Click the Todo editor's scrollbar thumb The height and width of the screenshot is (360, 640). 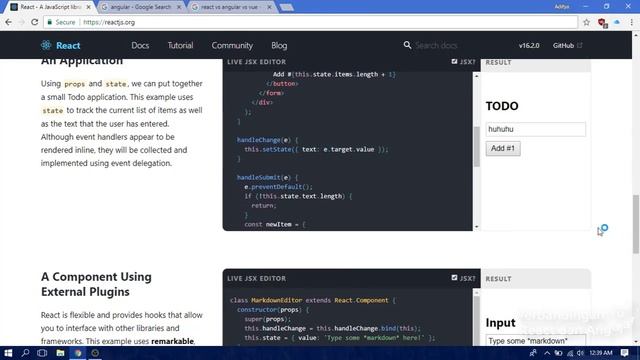[x=476, y=147]
